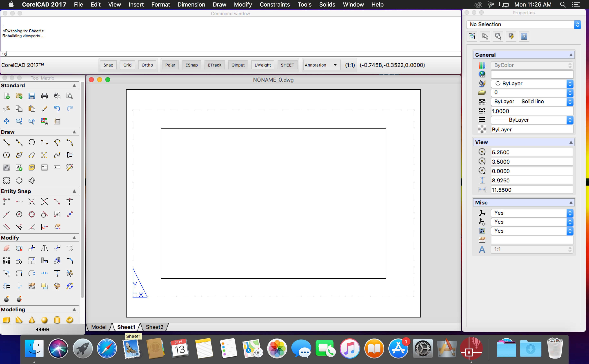This screenshot has width=589, height=364.
Task: Switch to the Model tab
Action: tap(99, 327)
